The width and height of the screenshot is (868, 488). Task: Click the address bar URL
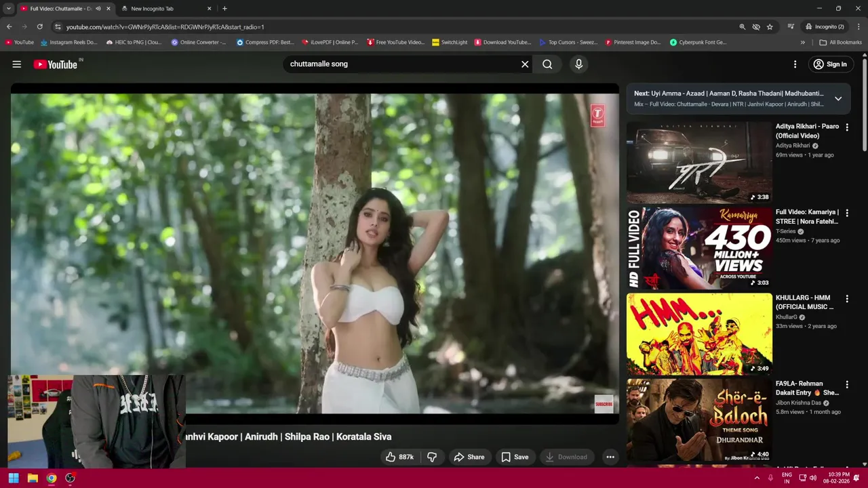pyautogui.click(x=165, y=27)
